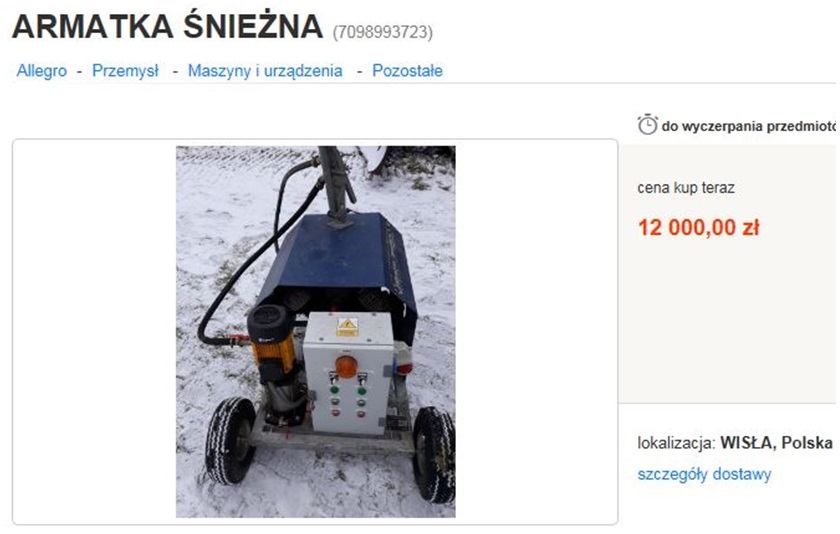This screenshot has height=534, width=840.
Task: Click the orange warning lamp in photo
Action: point(347,367)
